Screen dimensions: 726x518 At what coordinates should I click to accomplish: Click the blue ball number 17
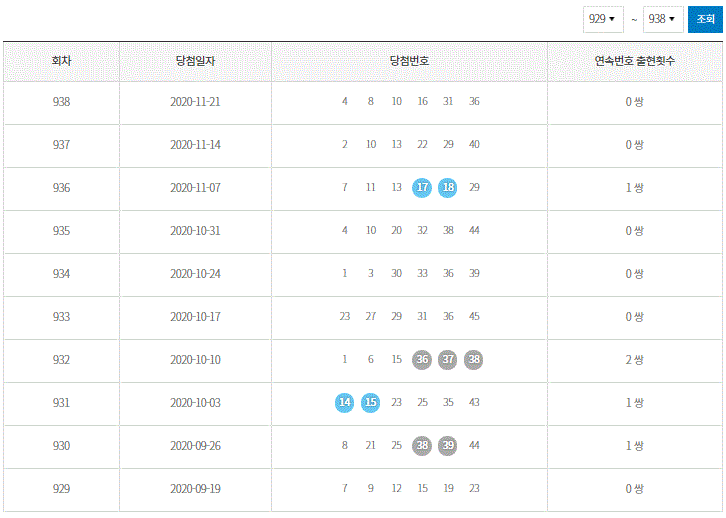tap(422, 187)
